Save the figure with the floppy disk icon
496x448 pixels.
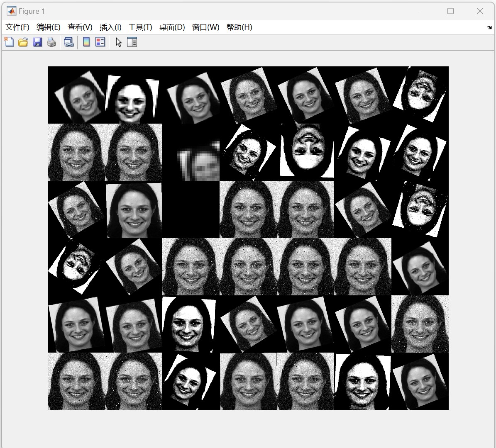coord(37,42)
